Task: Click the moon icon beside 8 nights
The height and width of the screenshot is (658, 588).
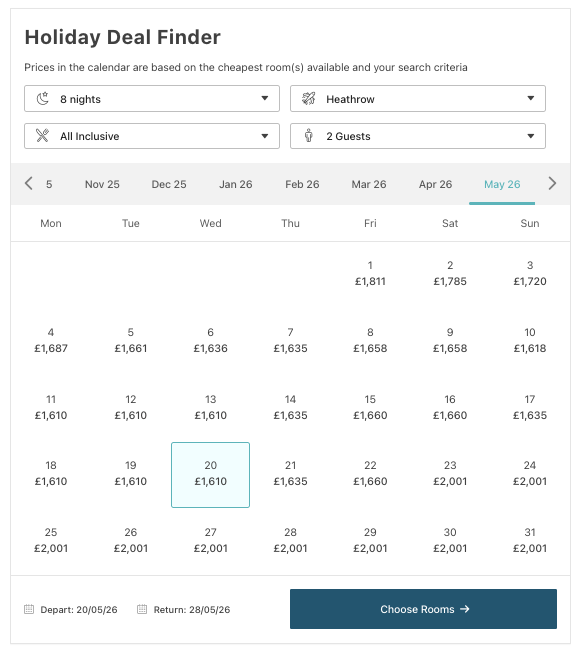Action: pyautogui.click(x=42, y=99)
